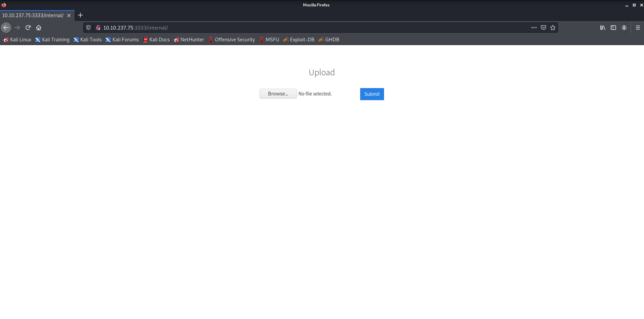Click the Back navigation arrow
Screen dimensions: 644x319
tap(6, 28)
